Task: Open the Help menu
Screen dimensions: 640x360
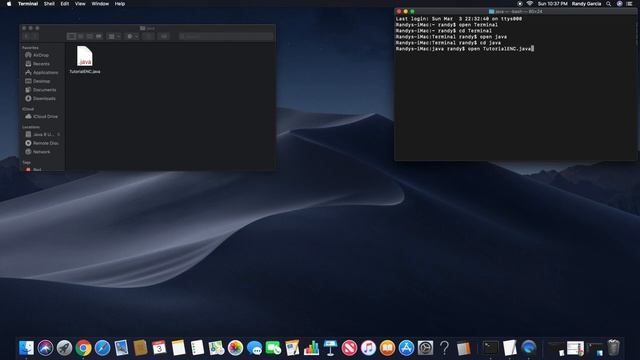Action: [120, 4]
